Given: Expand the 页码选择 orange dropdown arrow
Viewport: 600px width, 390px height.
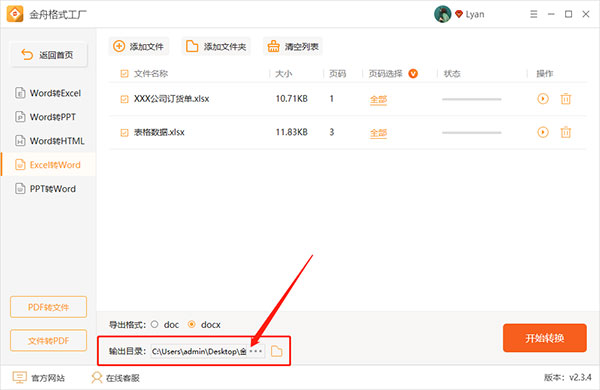Looking at the screenshot, I should 413,73.
